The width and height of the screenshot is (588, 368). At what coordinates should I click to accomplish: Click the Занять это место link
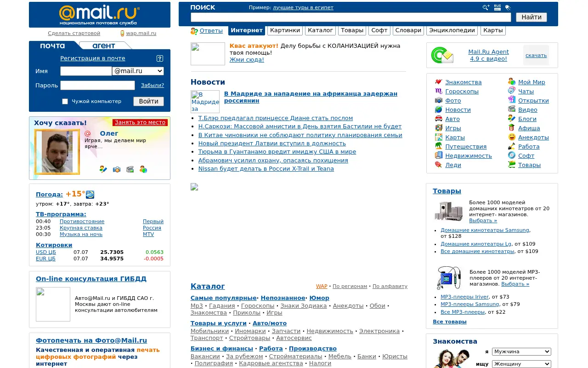(140, 122)
